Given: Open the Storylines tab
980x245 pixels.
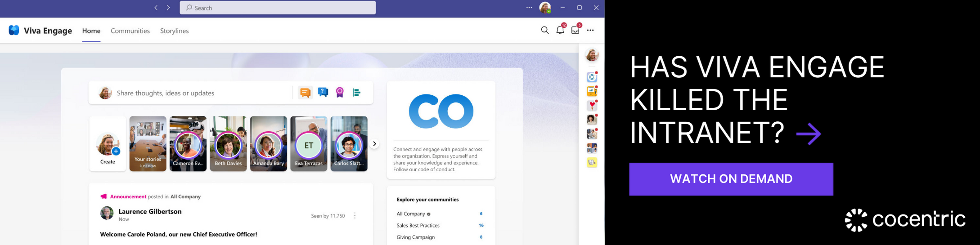Looking at the screenshot, I should click(175, 31).
